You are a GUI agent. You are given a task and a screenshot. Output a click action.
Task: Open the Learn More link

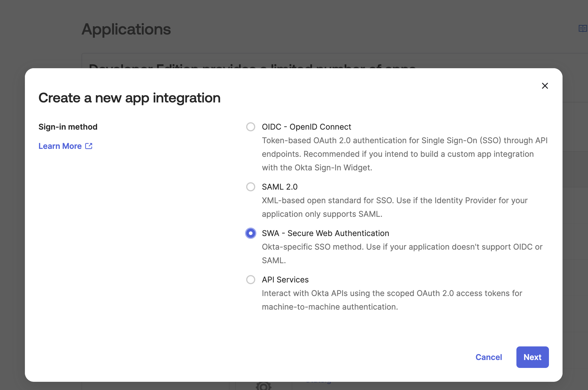[x=60, y=146]
